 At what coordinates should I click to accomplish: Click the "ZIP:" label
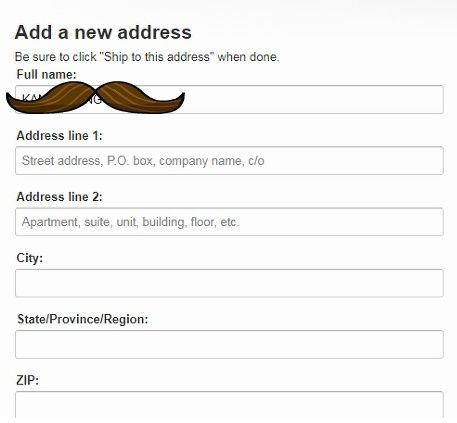27,380
